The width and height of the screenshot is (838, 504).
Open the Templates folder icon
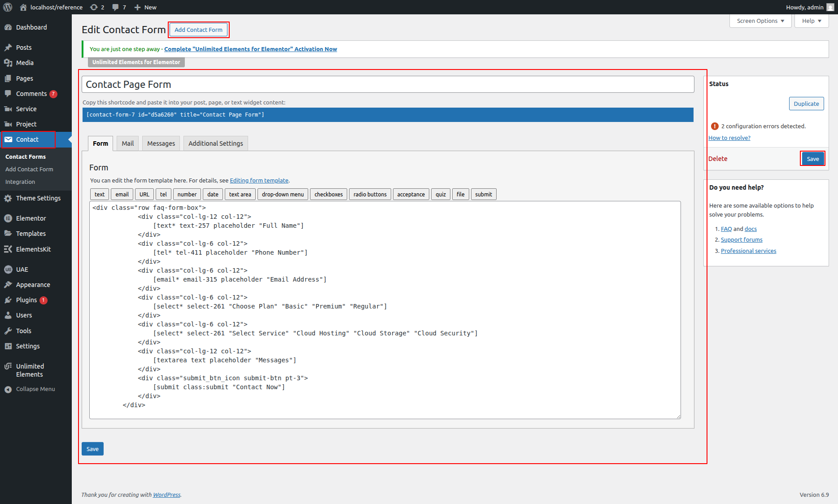pos(8,234)
